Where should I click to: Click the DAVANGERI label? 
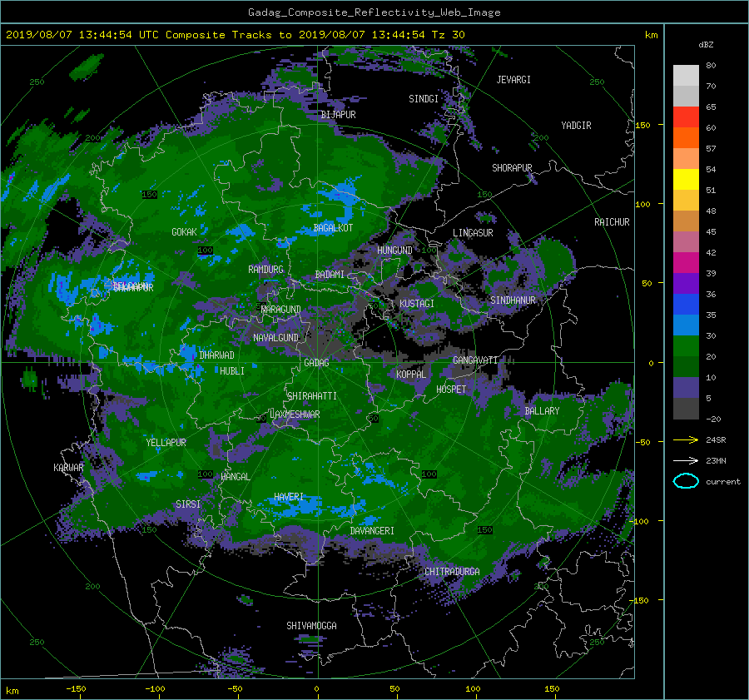[372, 531]
